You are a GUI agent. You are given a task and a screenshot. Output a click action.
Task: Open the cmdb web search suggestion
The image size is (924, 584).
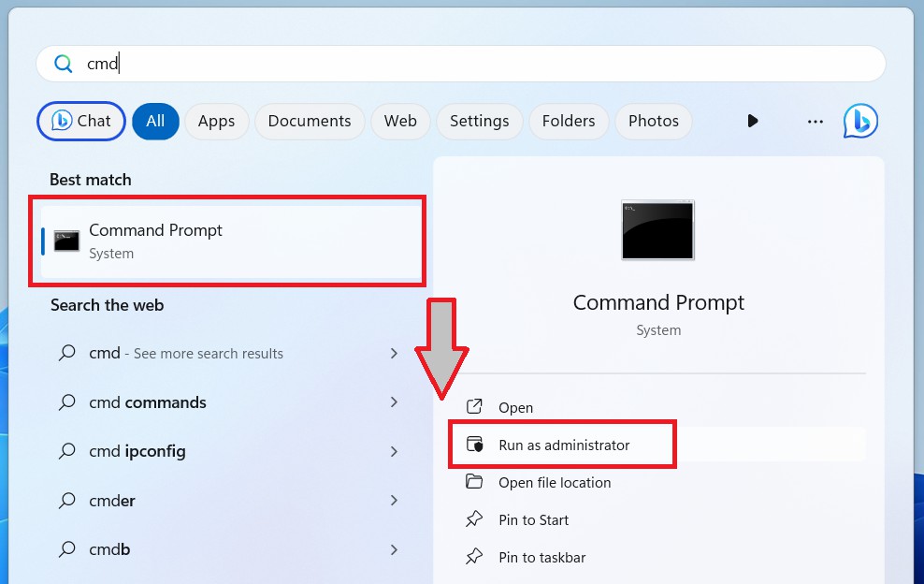click(228, 549)
